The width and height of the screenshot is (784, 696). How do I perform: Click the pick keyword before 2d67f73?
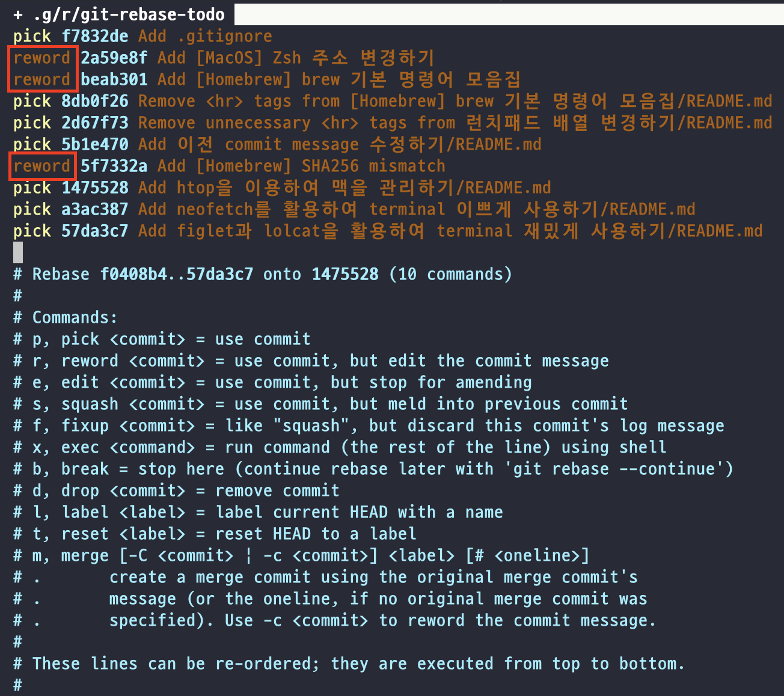coord(32,123)
